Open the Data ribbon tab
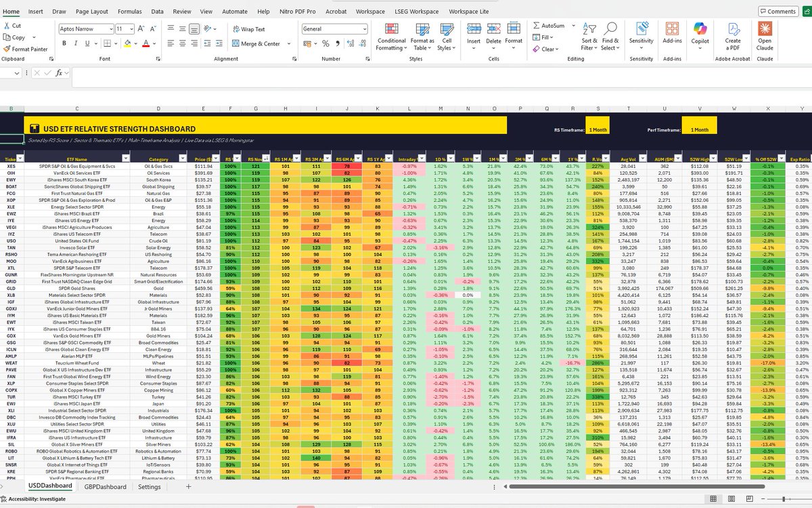Screen dimensions: 812x508 point(157,12)
